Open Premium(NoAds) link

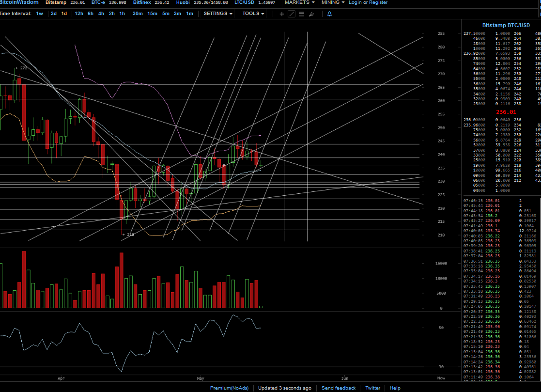(230, 388)
